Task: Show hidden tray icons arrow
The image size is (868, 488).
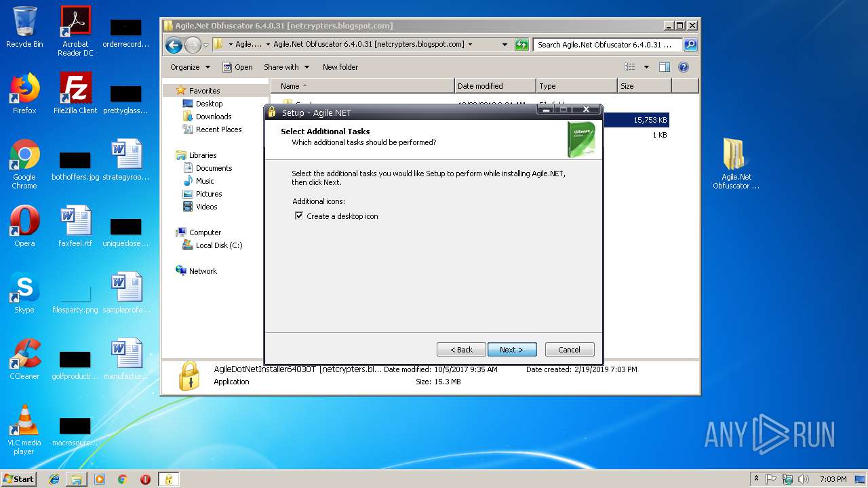Action: [756, 479]
